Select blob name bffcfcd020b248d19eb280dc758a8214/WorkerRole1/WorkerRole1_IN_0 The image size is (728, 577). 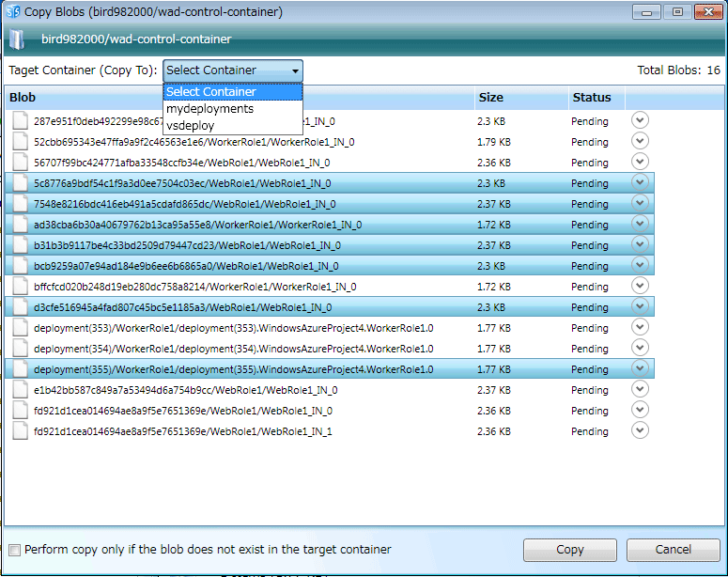(195, 288)
